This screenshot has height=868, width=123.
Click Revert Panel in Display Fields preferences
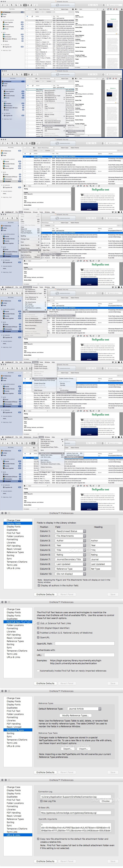67,594
